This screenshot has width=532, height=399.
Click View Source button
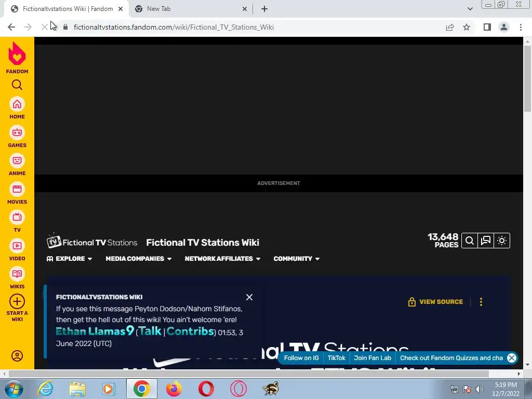[x=435, y=302]
